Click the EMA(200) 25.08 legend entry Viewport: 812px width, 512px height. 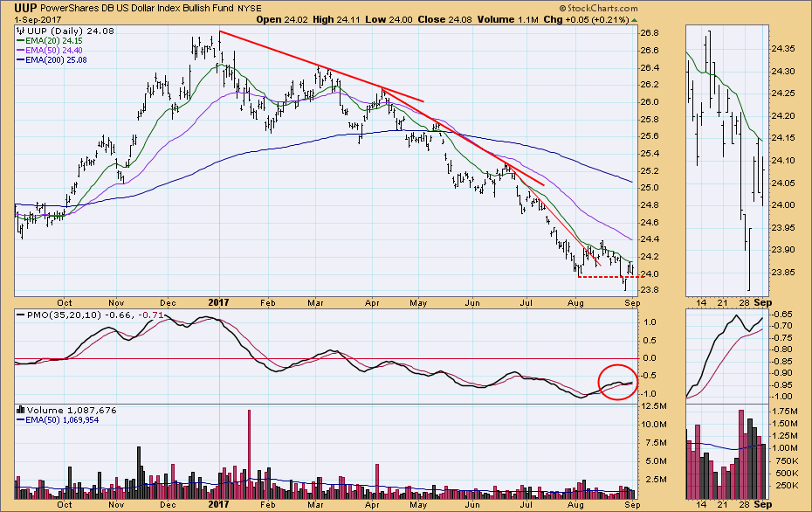pyautogui.click(x=52, y=60)
